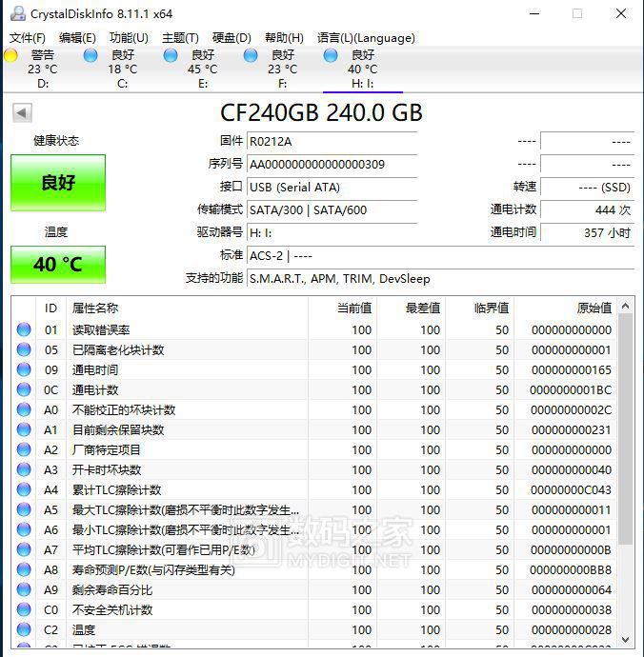Click the serial number field
This screenshot has width=644, height=657.
click(332, 164)
